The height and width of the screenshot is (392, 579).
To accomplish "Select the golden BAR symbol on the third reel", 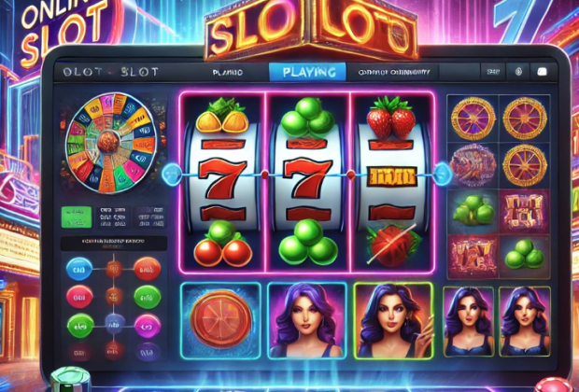I will (391, 176).
